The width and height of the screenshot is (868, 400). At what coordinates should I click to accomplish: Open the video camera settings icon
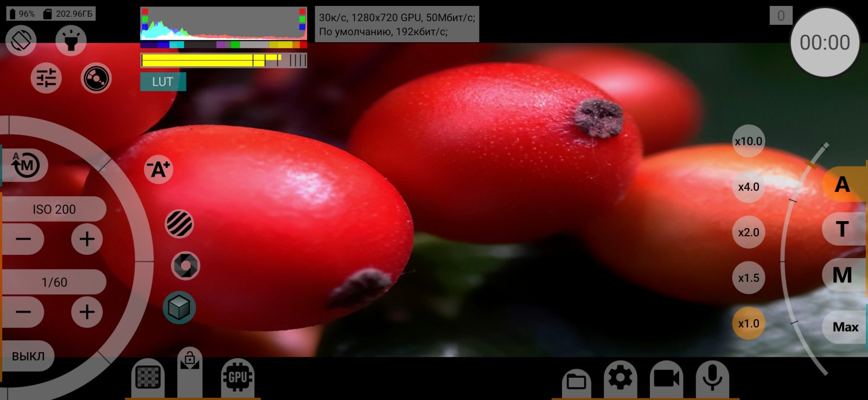[667, 379]
